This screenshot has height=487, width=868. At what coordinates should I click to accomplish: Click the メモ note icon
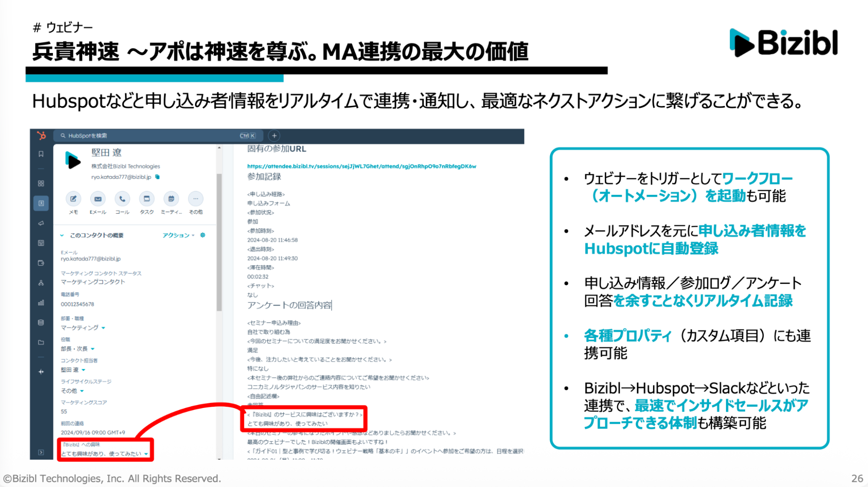[x=73, y=199]
